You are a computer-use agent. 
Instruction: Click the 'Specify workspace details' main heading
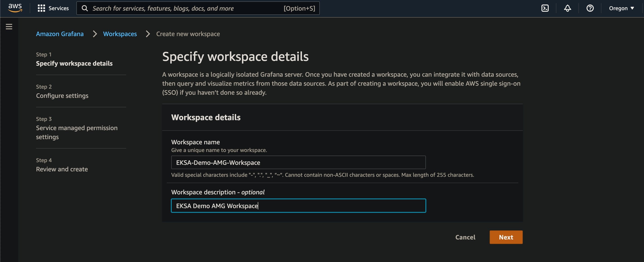(235, 57)
